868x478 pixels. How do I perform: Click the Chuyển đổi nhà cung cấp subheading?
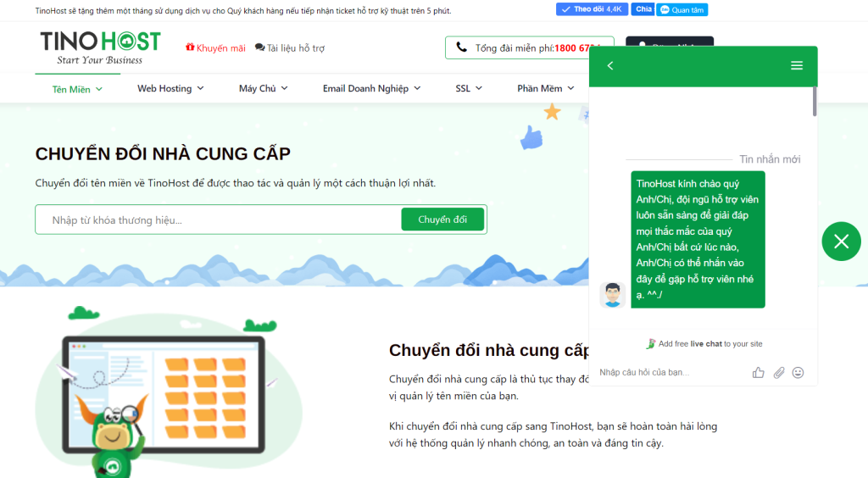pos(489,350)
